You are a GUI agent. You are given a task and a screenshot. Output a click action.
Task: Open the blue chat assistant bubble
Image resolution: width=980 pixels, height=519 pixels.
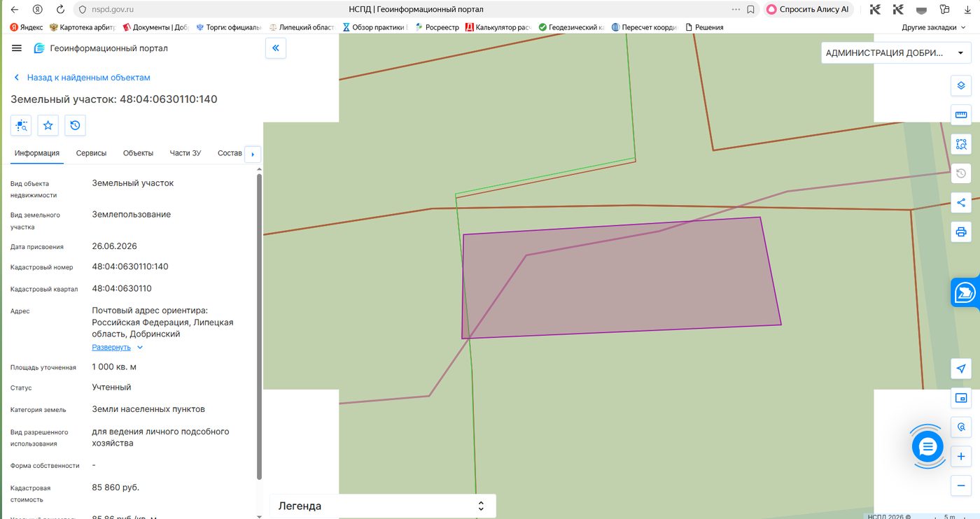(x=927, y=446)
